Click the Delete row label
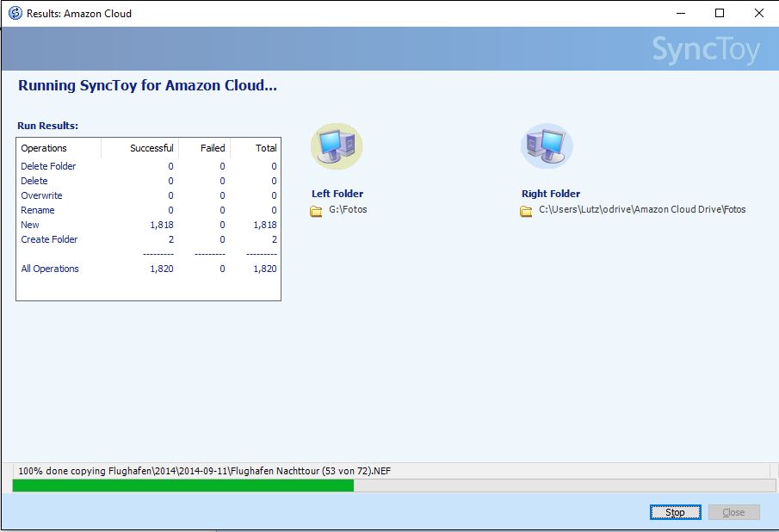This screenshot has width=779, height=532. tap(34, 181)
